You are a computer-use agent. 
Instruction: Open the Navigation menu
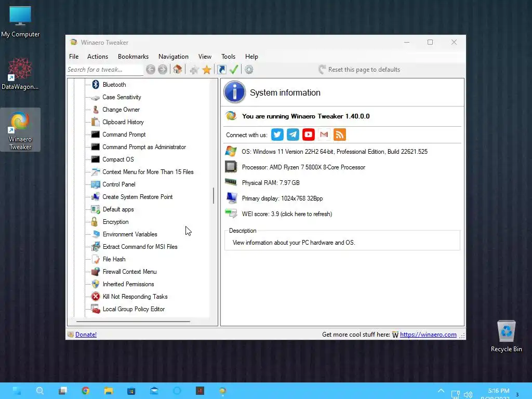pos(174,57)
